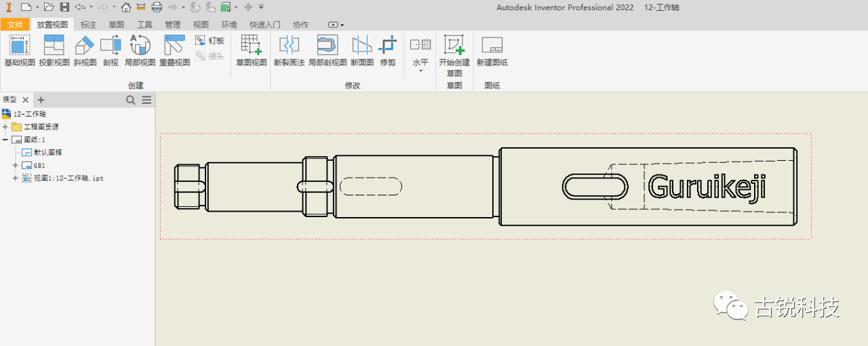Click the 新建图纸 (New Sheet) button
The image size is (868, 346).
[x=492, y=51]
